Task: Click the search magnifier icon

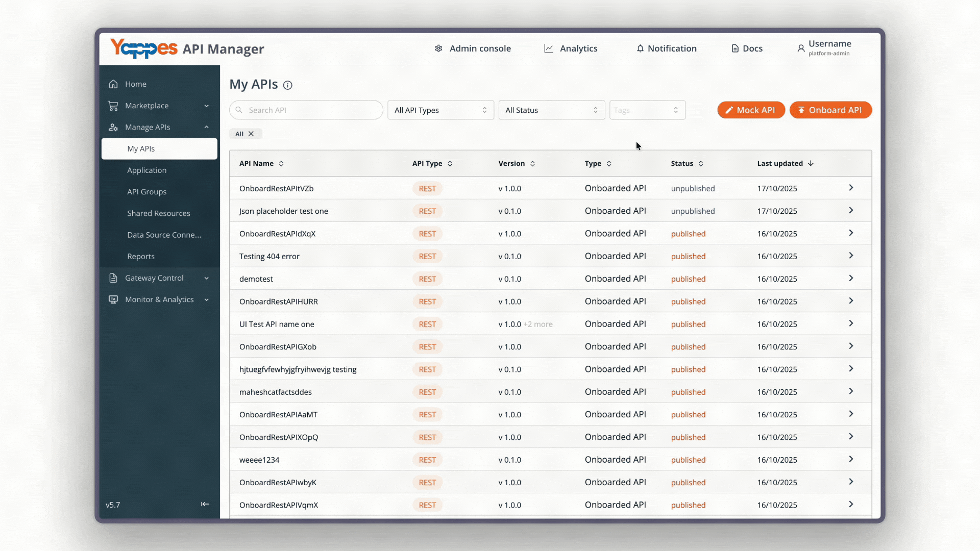Action: pyautogui.click(x=239, y=110)
